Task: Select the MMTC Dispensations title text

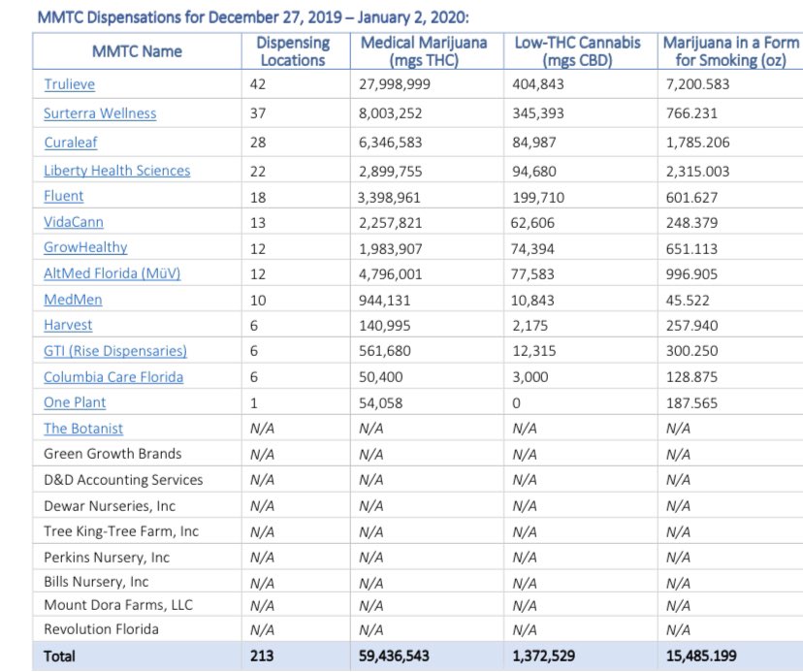Action: 253,17
